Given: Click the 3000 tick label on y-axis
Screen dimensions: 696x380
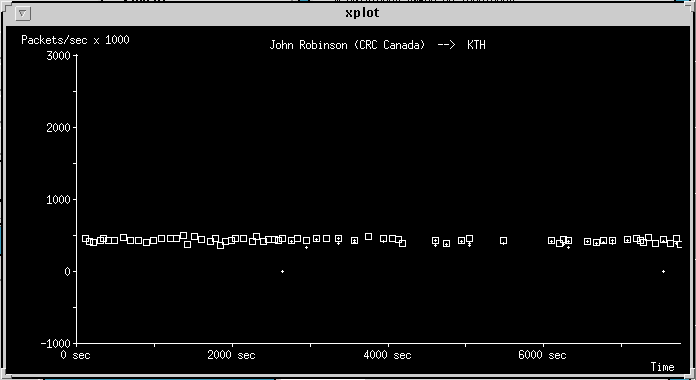Looking at the screenshot, I should point(59,55).
